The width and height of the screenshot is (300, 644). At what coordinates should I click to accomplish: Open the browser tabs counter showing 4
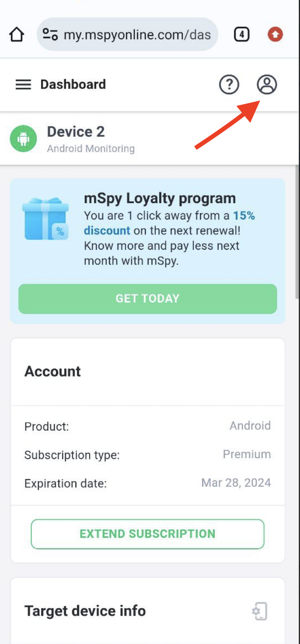pyautogui.click(x=242, y=34)
